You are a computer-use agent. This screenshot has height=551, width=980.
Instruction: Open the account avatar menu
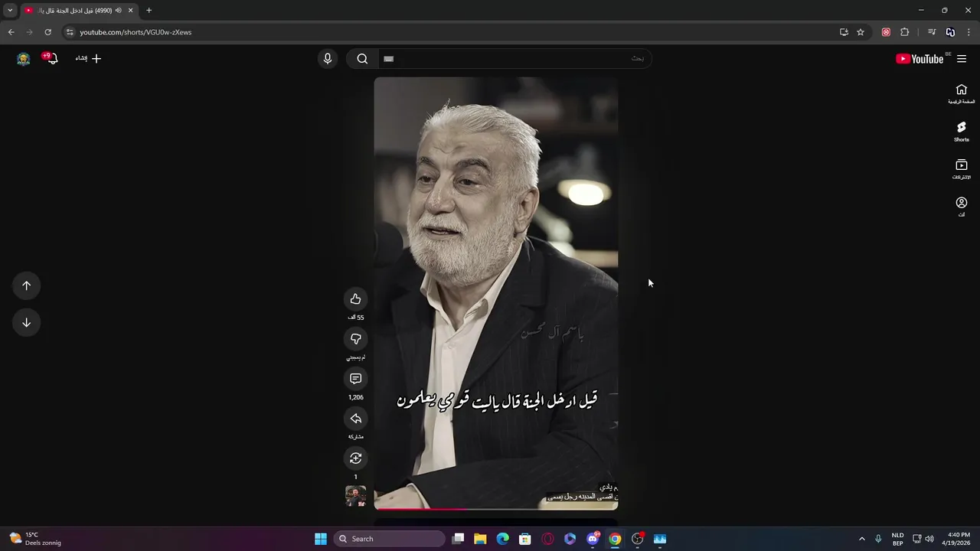(x=24, y=59)
